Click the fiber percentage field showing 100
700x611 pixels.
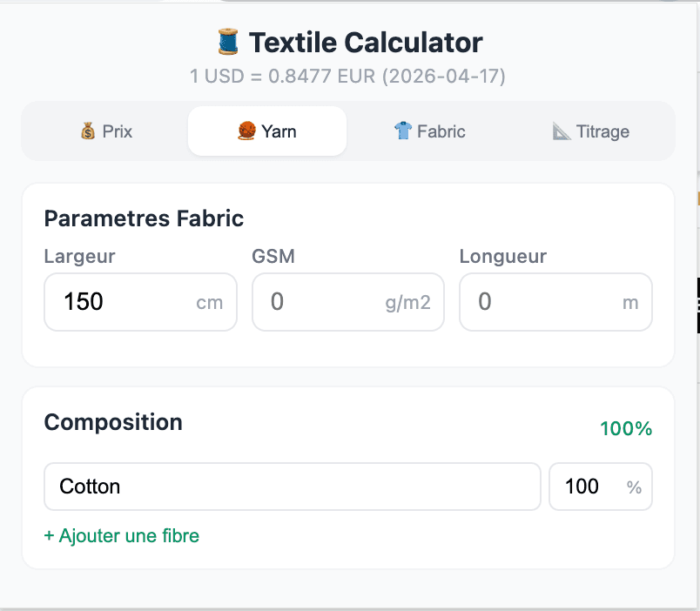(x=588, y=487)
